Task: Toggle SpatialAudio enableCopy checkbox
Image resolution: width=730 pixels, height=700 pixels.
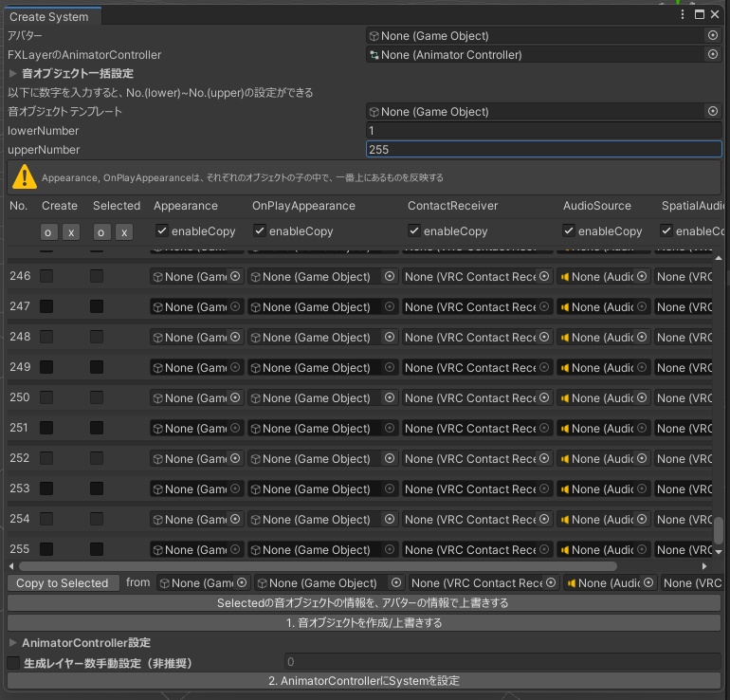Action: pos(666,230)
